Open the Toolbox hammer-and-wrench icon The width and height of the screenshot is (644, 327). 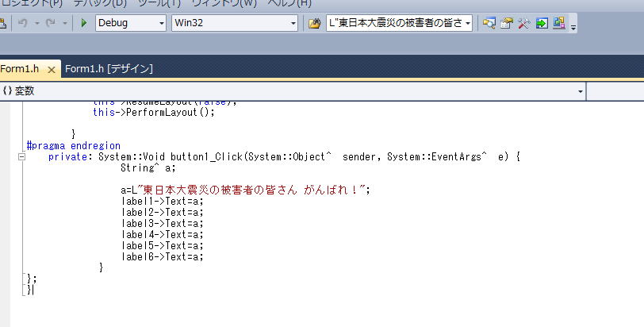[x=523, y=23]
